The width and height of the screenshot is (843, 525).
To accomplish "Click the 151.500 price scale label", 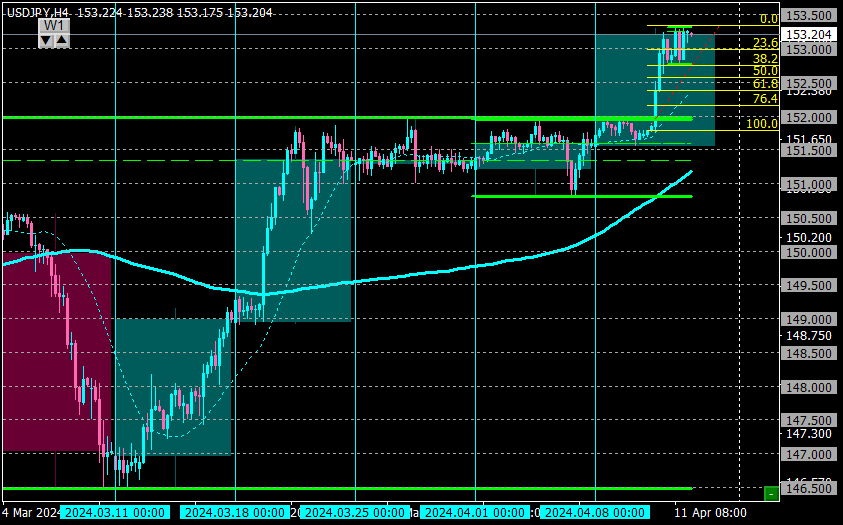I will pos(809,150).
